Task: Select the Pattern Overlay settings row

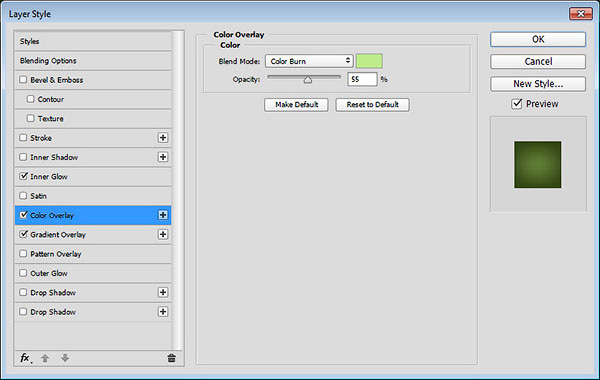Action: point(93,254)
